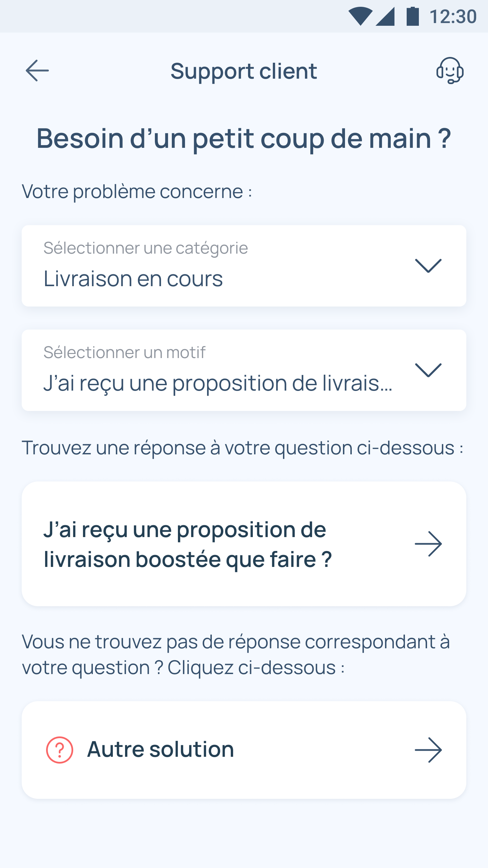
Task: Select the Livraison en cours value
Action: [x=133, y=279]
